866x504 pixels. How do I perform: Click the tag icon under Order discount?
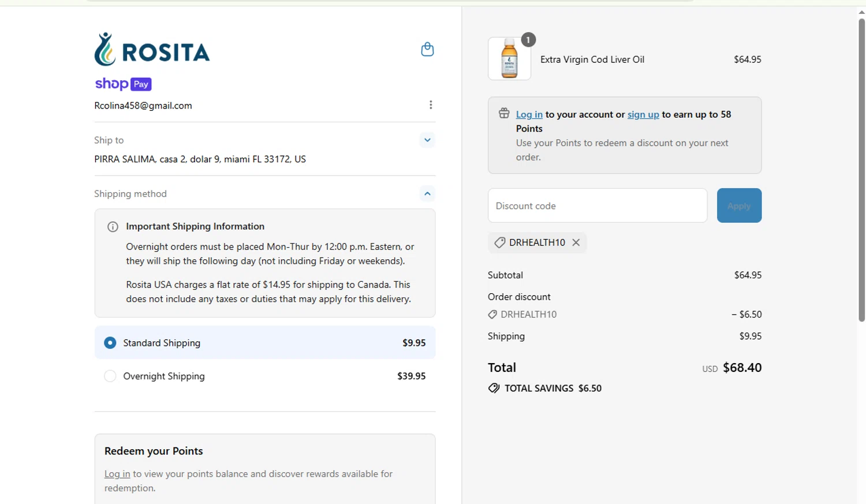(x=492, y=315)
